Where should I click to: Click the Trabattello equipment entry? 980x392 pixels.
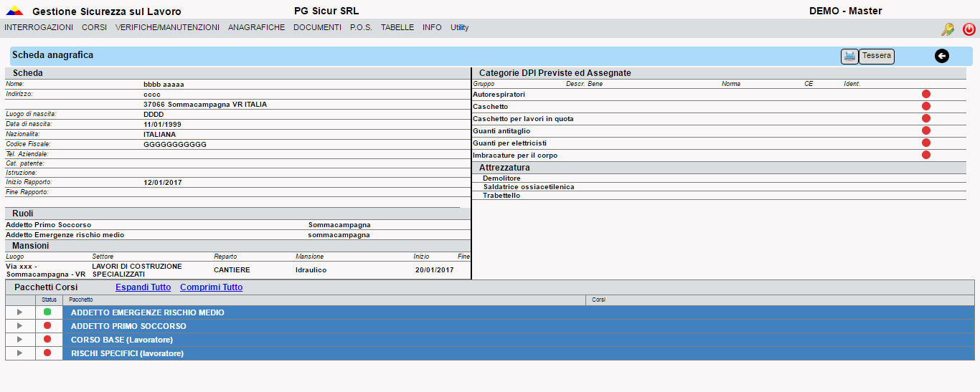click(501, 195)
